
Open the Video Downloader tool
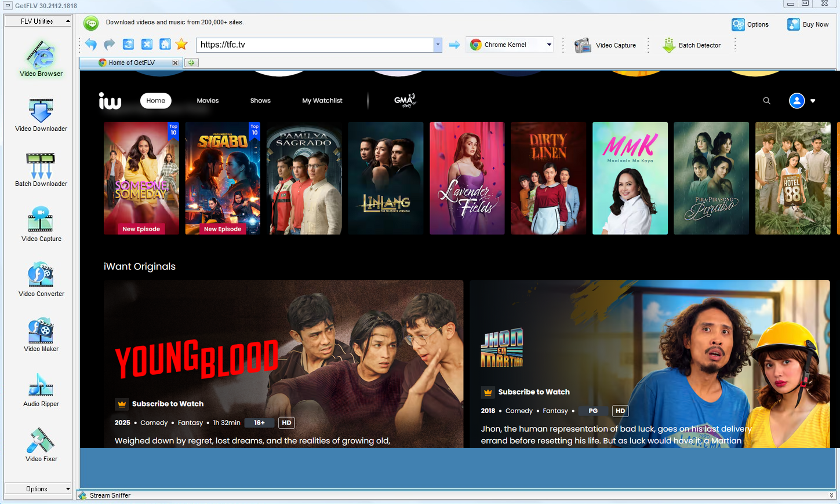[x=41, y=114]
